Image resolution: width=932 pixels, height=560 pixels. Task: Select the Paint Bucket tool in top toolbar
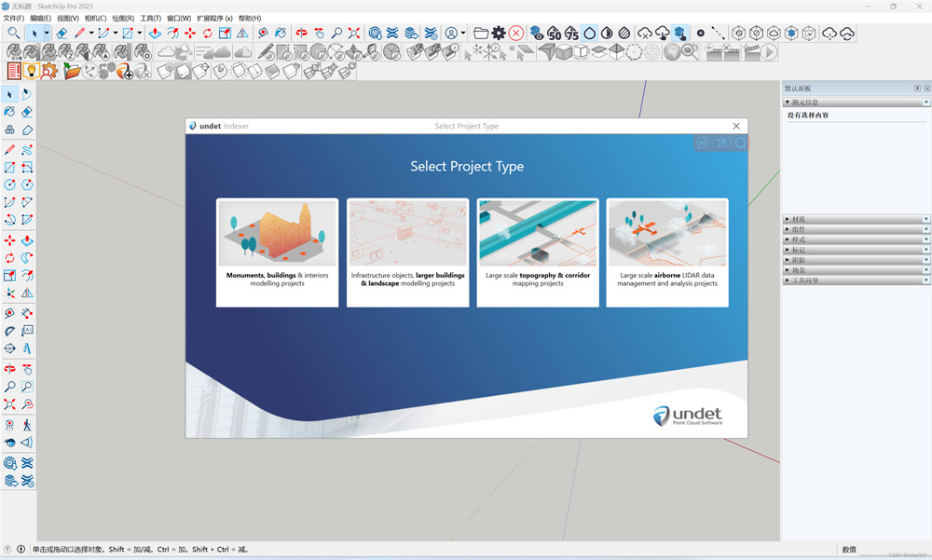(281, 34)
